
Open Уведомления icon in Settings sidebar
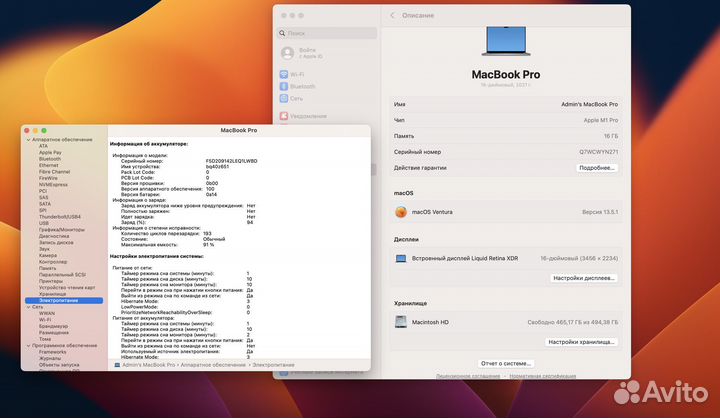tap(284, 116)
